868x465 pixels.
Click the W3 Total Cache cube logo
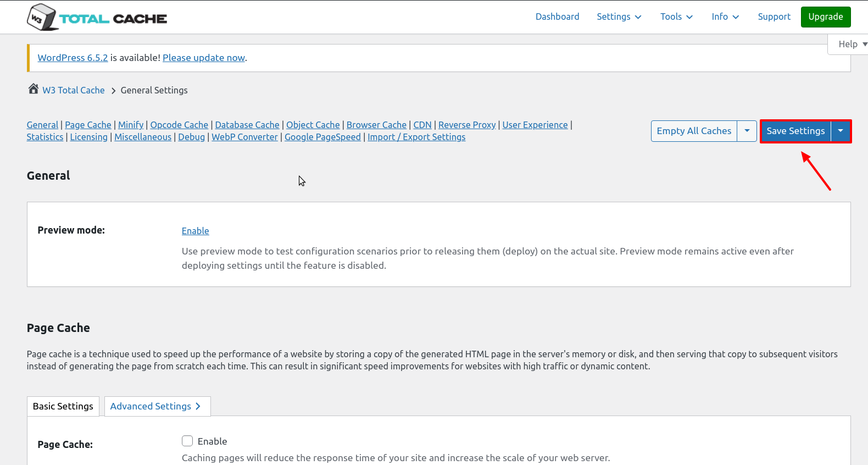pos(42,17)
